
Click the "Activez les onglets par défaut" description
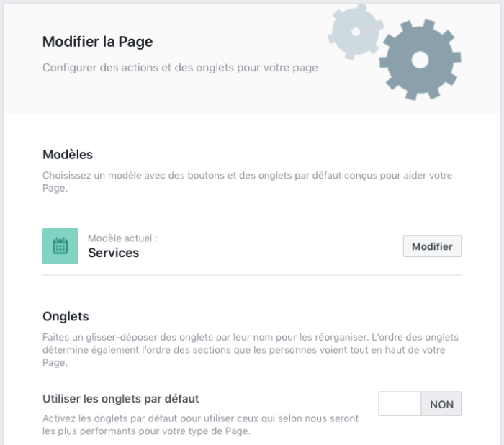[x=200, y=425]
